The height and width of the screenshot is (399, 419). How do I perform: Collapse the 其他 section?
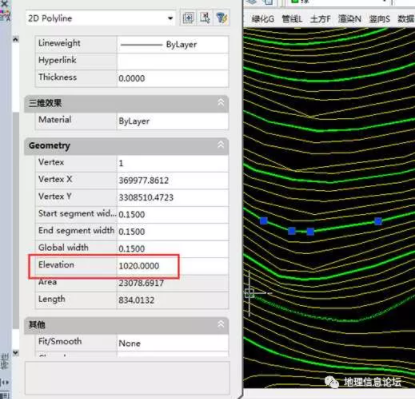pos(221,324)
